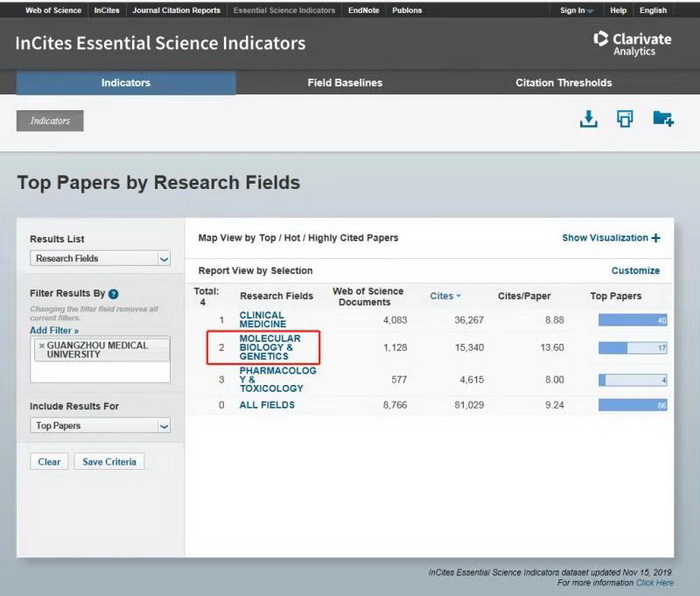Expand the Sign In menu
Image resolution: width=700 pixels, height=596 pixels.
click(576, 10)
